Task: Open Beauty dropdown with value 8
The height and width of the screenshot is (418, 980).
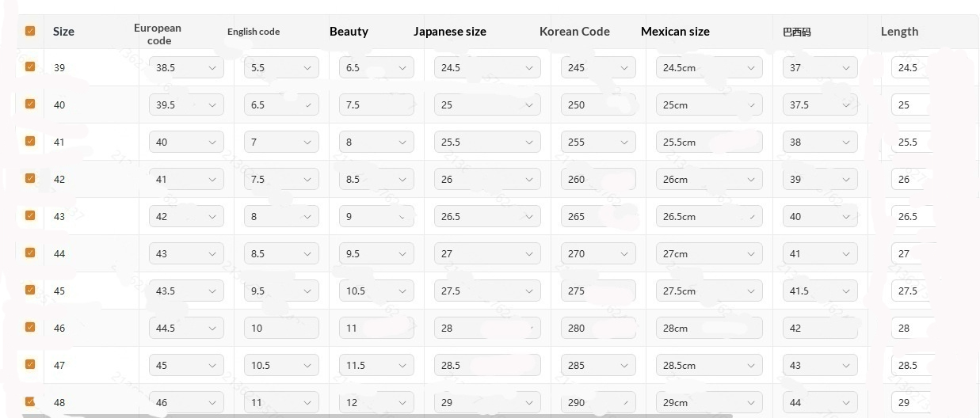Action: point(376,142)
